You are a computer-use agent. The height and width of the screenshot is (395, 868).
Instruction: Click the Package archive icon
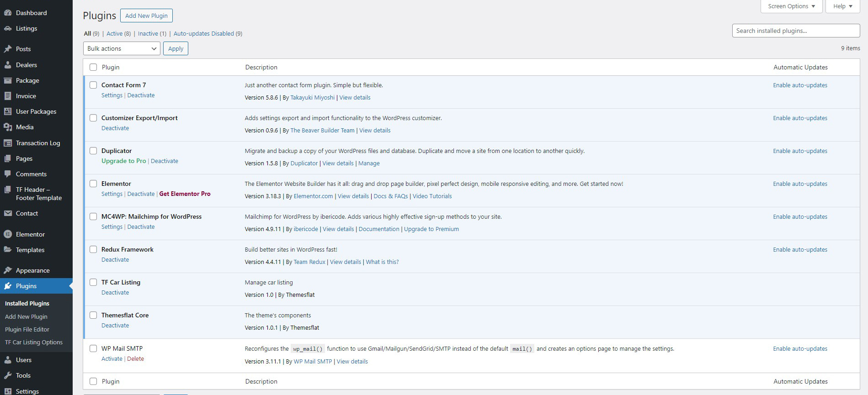click(8, 80)
